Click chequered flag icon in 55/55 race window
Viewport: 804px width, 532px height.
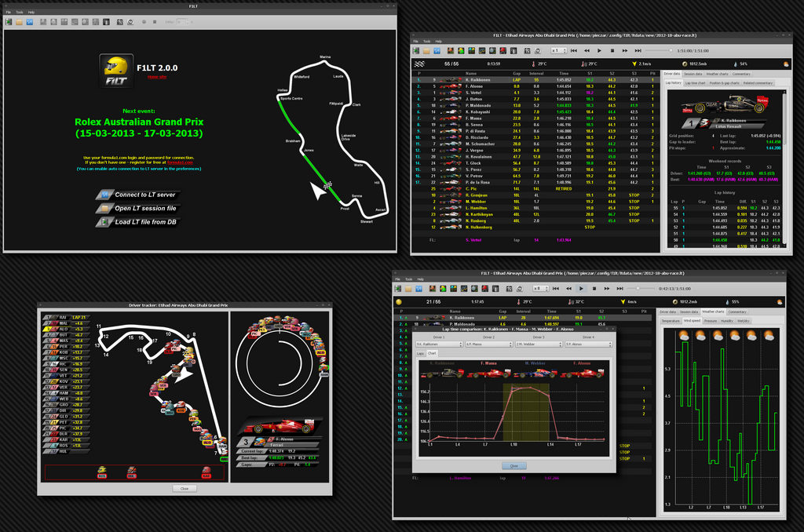point(419,64)
